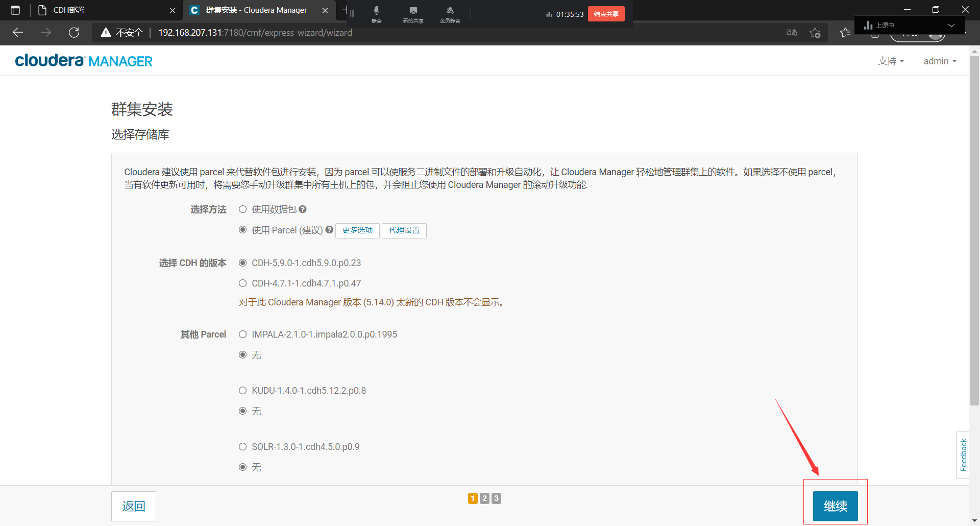
Task: Click the translate page icon
Action: 792,33
